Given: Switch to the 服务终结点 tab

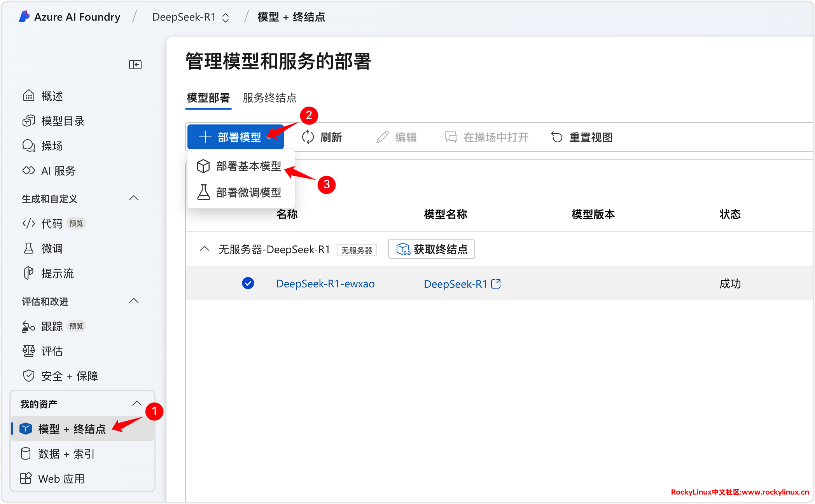Looking at the screenshot, I should 269,98.
